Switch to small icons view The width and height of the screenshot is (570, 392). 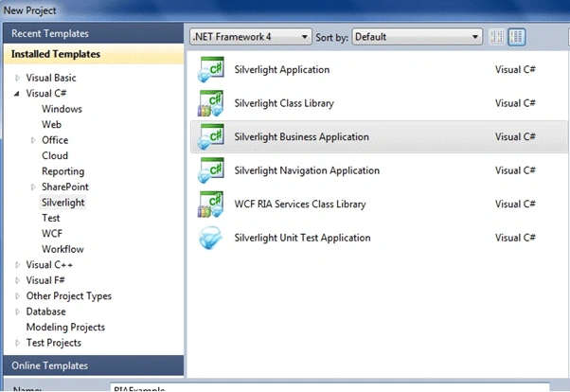496,37
